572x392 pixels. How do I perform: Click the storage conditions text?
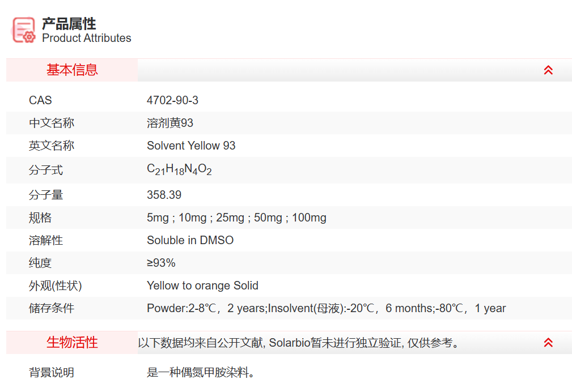point(326,308)
